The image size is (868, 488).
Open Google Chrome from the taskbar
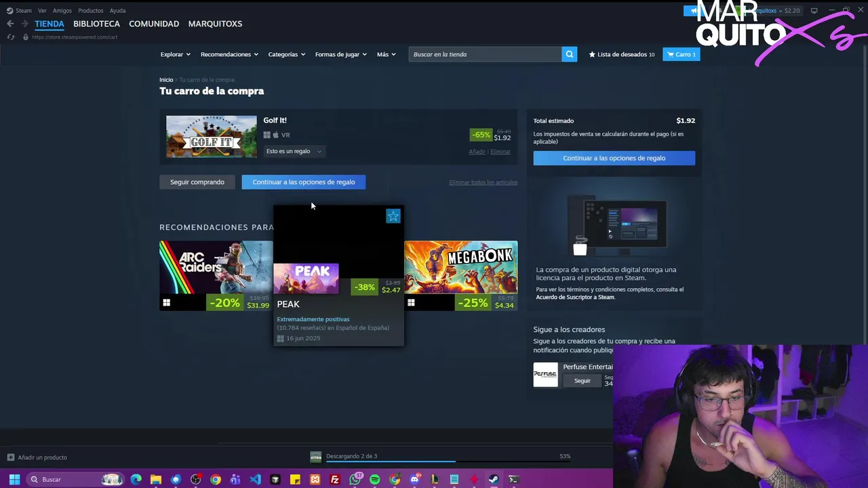click(216, 479)
